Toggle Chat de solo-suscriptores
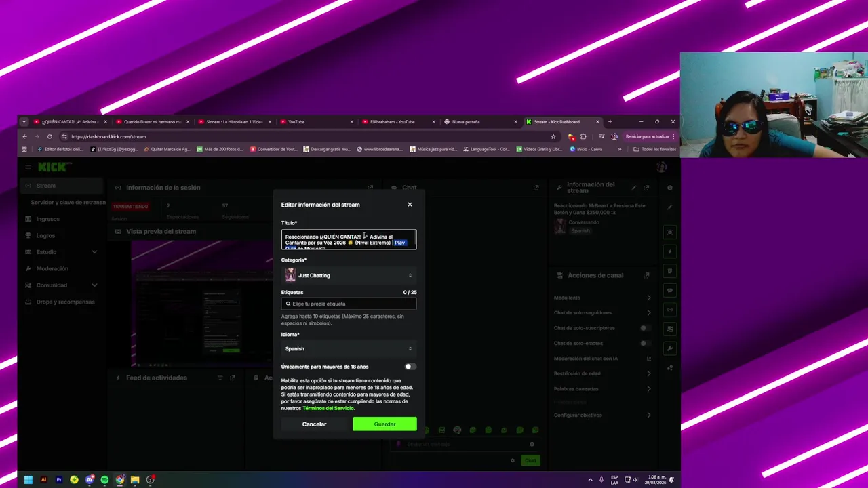This screenshot has width=868, height=488. point(646,328)
